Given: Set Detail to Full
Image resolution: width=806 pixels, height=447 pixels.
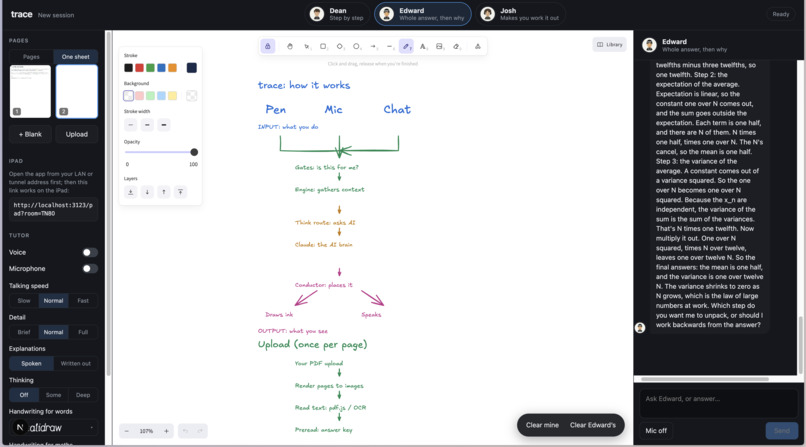Looking at the screenshot, I should point(83,332).
